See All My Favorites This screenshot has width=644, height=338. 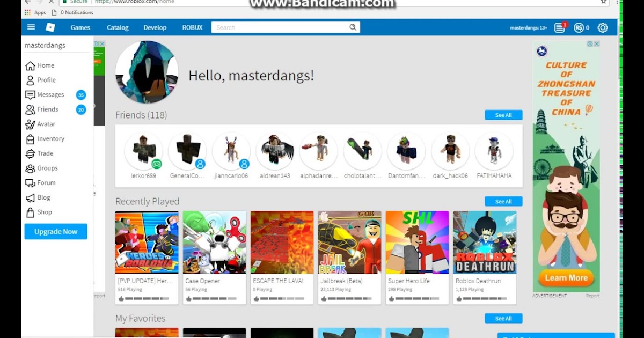click(x=503, y=319)
